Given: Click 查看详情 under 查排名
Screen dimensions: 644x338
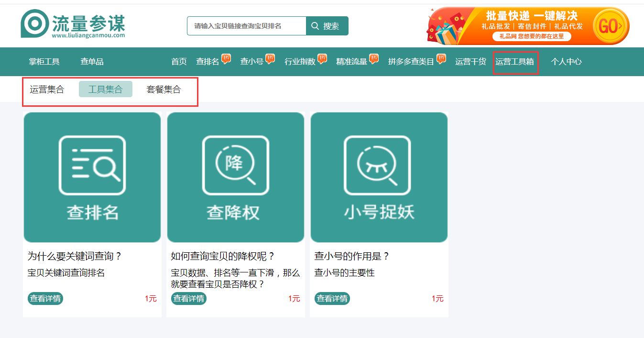Looking at the screenshot, I should point(45,298).
